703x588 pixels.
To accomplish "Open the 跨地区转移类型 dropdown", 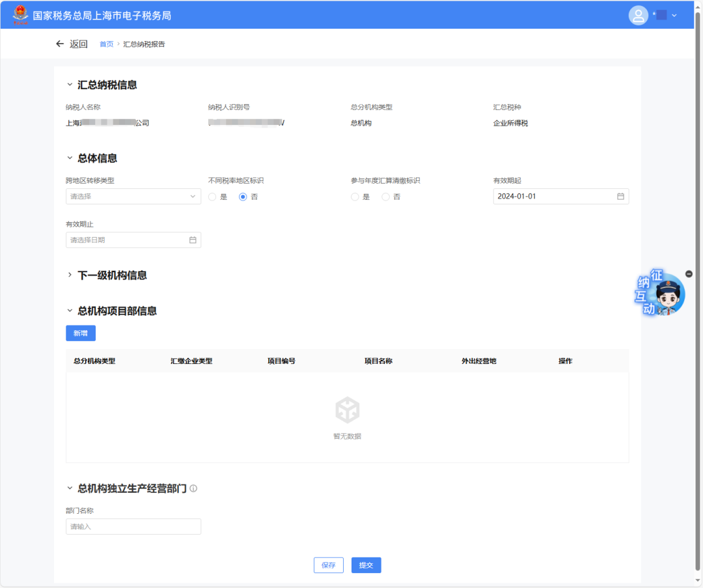I will pyautogui.click(x=133, y=196).
